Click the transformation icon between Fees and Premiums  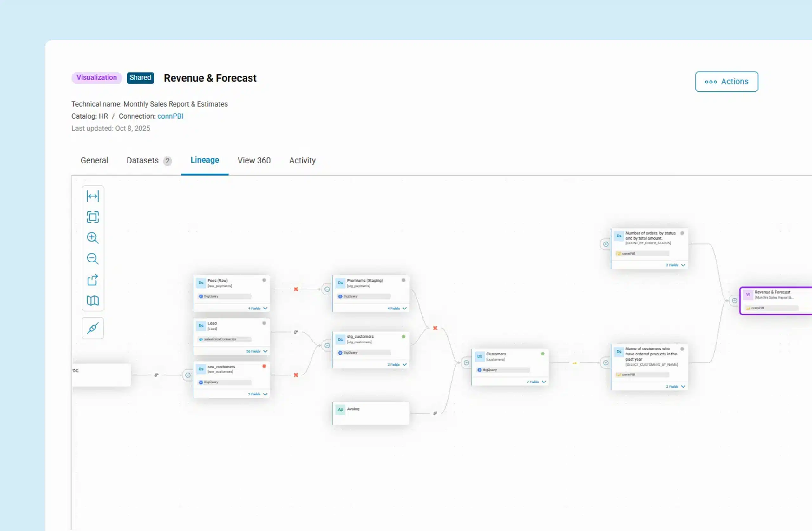[295, 289]
